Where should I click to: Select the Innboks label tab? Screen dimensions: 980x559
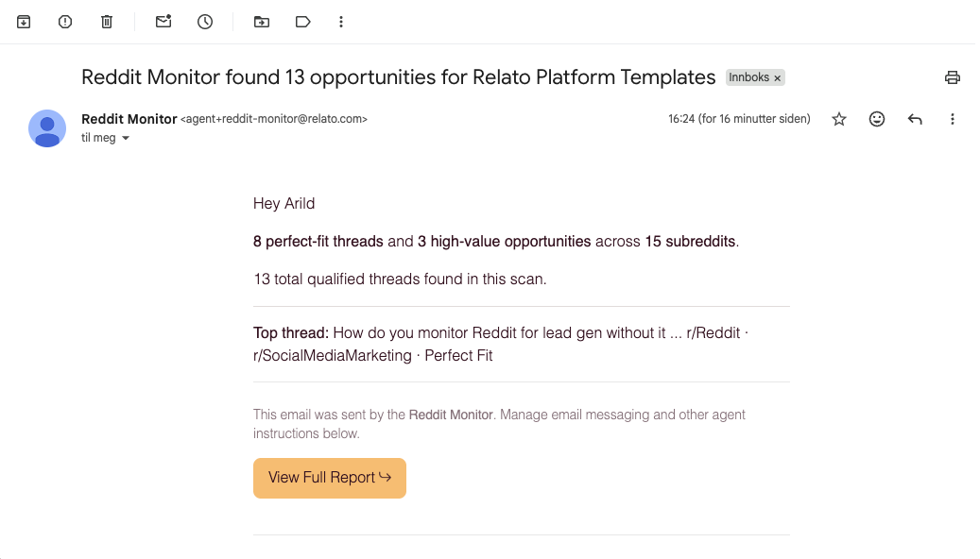point(751,77)
